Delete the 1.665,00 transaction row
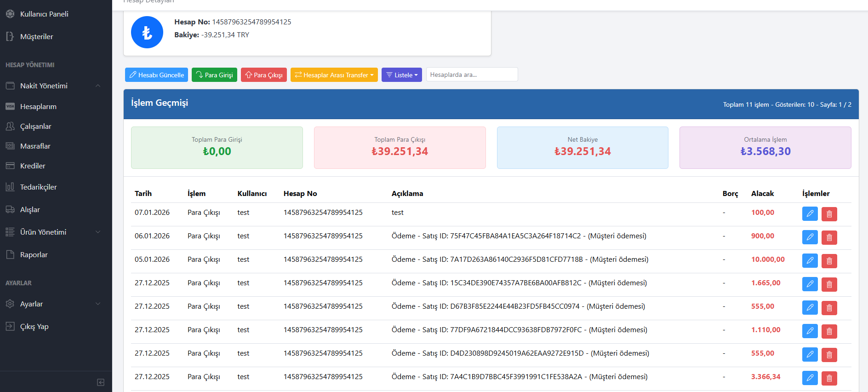This screenshot has height=392, width=868. (829, 284)
